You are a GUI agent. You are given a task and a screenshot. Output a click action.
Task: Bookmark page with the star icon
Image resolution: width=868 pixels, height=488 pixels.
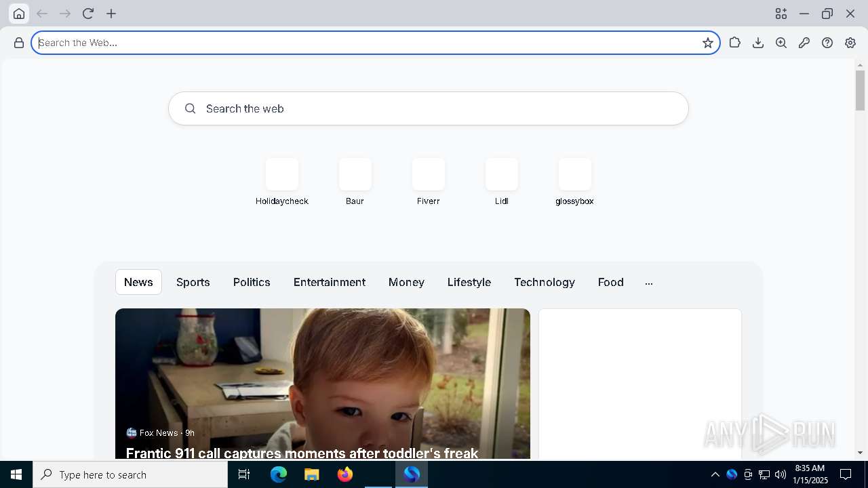coord(708,43)
